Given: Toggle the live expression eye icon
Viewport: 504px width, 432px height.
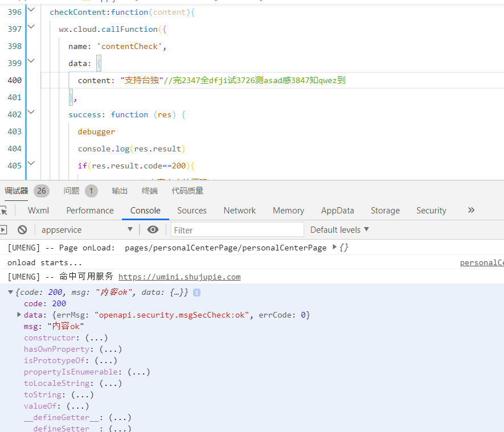Looking at the screenshot, I should coord(153,229).
